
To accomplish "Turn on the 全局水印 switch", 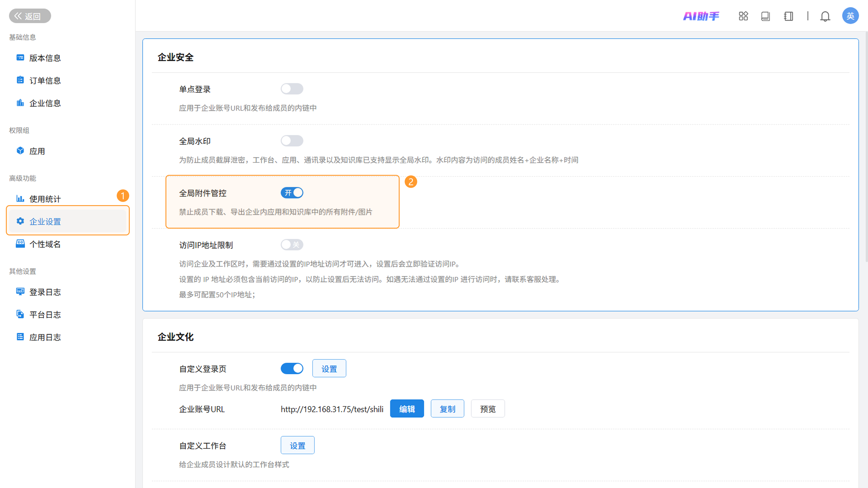I will click(292, 141).
